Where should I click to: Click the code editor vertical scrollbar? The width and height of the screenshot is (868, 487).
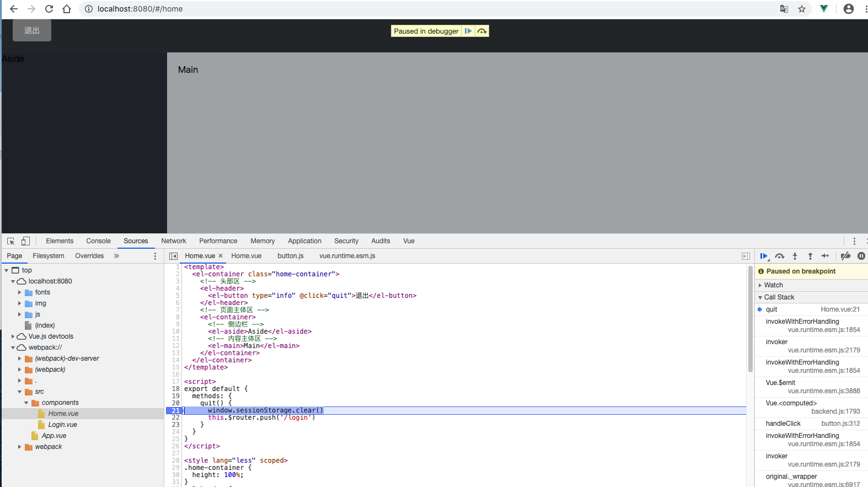pos(750,320)
